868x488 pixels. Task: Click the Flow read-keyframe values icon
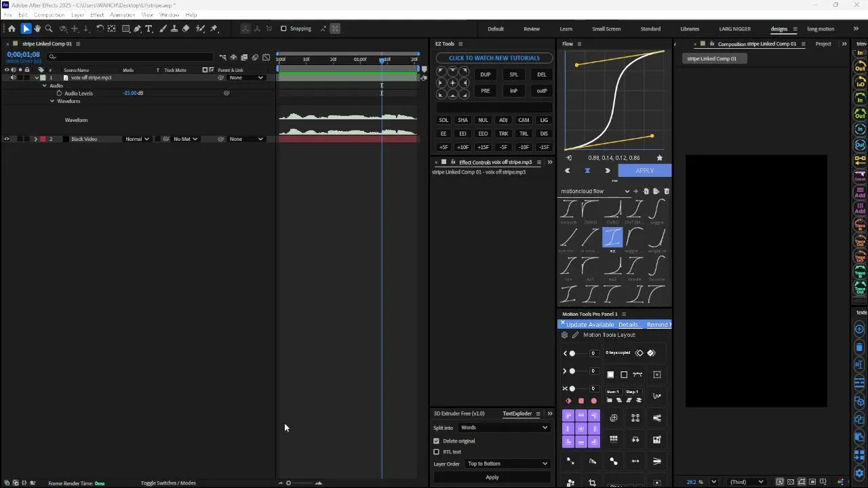(569, 158)
